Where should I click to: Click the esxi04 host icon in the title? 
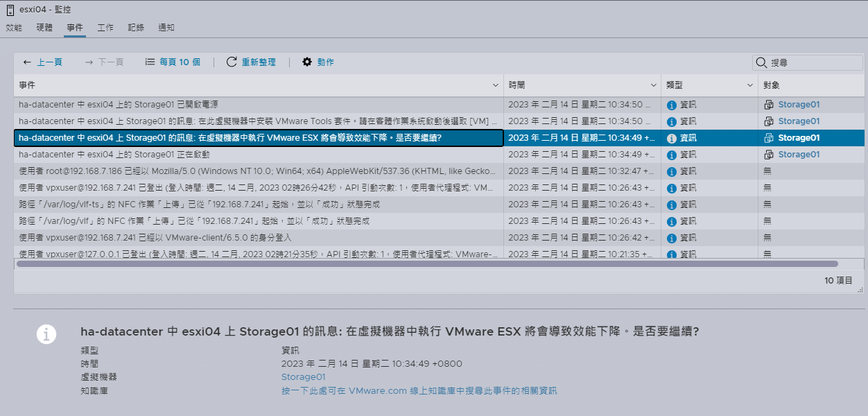click(x=10, y=10)
